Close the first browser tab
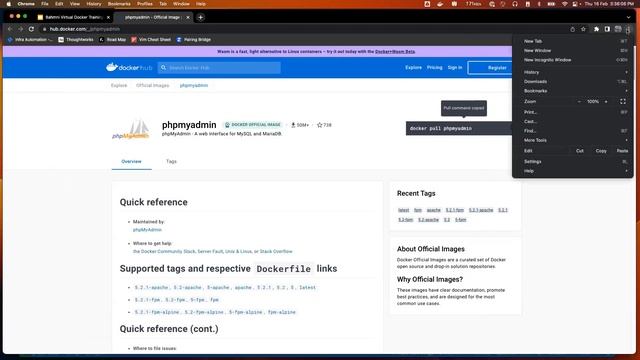This screenshot has width=640, height=360. (x=108, y=18)
